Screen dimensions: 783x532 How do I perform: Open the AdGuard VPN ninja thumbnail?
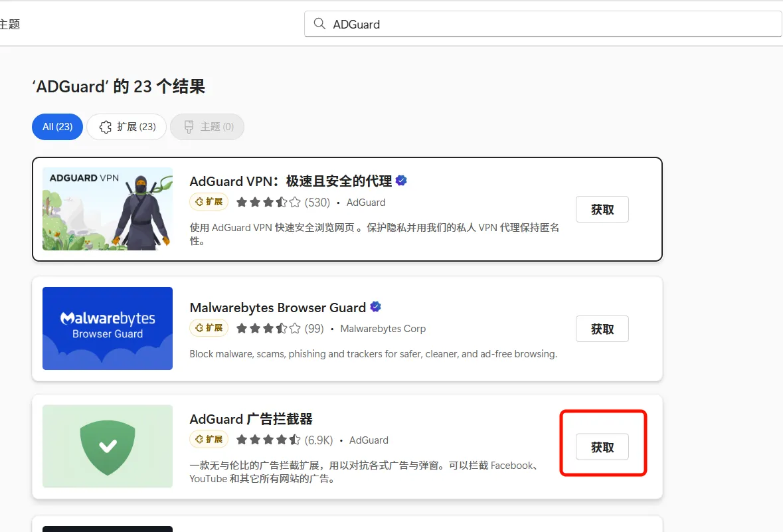click(x=108, y=209)
